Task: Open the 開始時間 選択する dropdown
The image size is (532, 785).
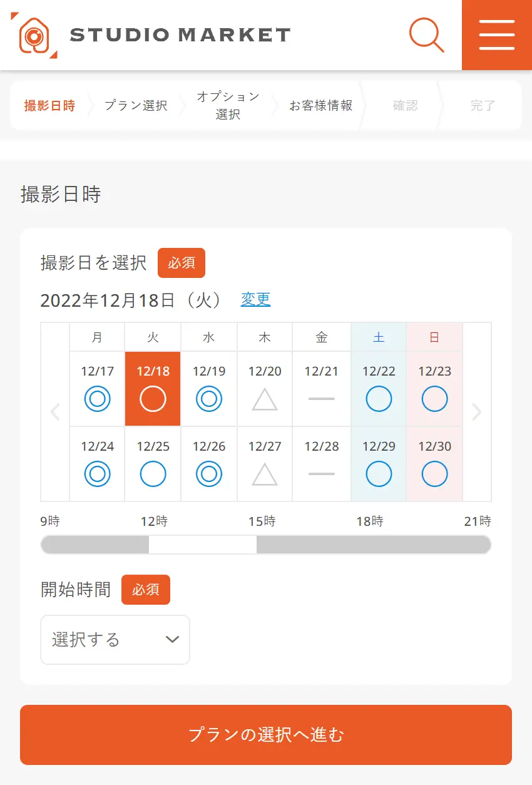Action: (x=115, y=640)
